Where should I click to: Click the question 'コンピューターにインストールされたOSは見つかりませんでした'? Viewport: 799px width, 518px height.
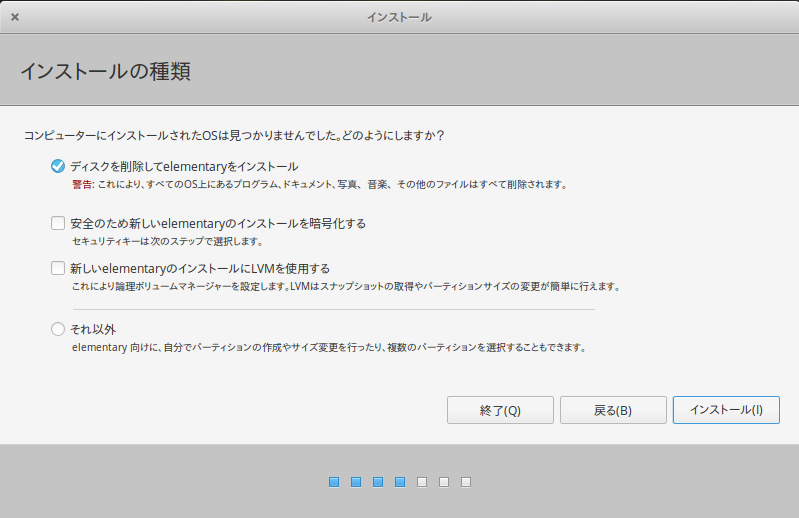coord(179,135)
